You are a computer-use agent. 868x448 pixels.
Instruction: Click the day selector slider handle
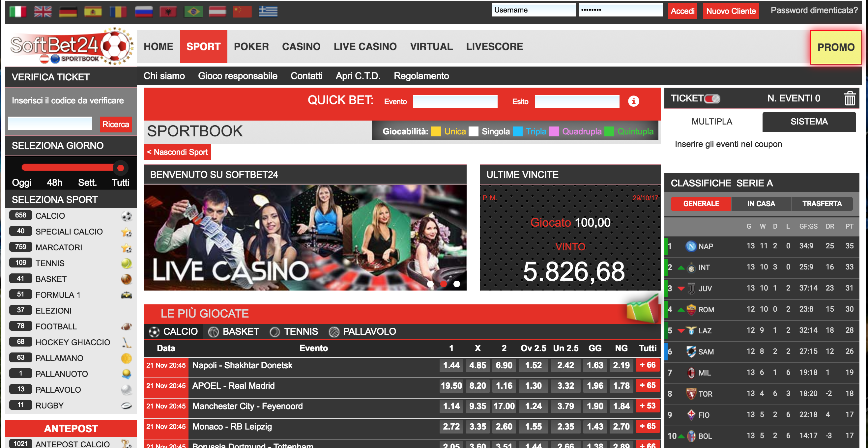tap(120, 167)
